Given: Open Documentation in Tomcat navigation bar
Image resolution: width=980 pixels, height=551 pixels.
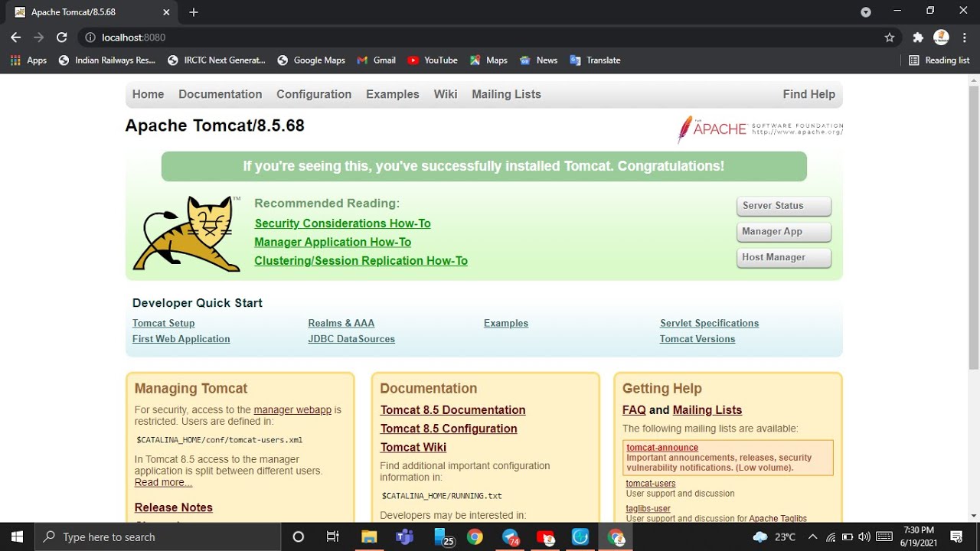Looking at the screenshot, I should tap(220, 94).
